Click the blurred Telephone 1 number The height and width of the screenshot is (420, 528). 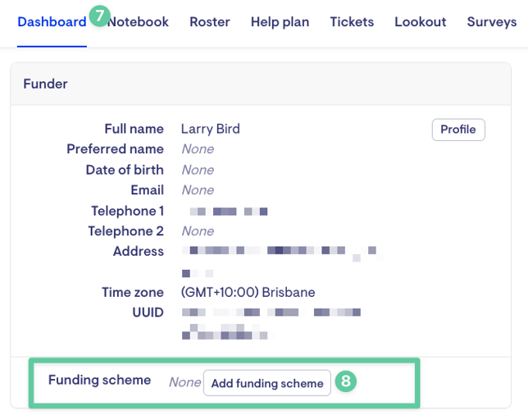pyautogui.click(x=228, y=211)
